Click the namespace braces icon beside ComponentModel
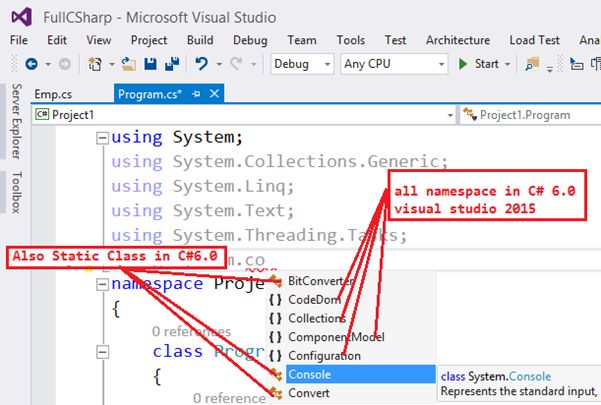601x405 pixels. click(x=275, y=337)
